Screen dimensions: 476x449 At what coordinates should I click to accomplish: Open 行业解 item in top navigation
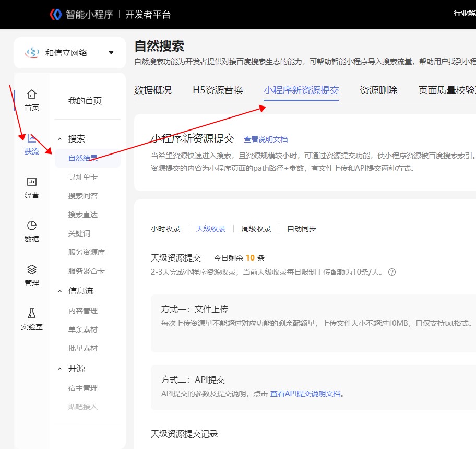[x=465, y=13]
